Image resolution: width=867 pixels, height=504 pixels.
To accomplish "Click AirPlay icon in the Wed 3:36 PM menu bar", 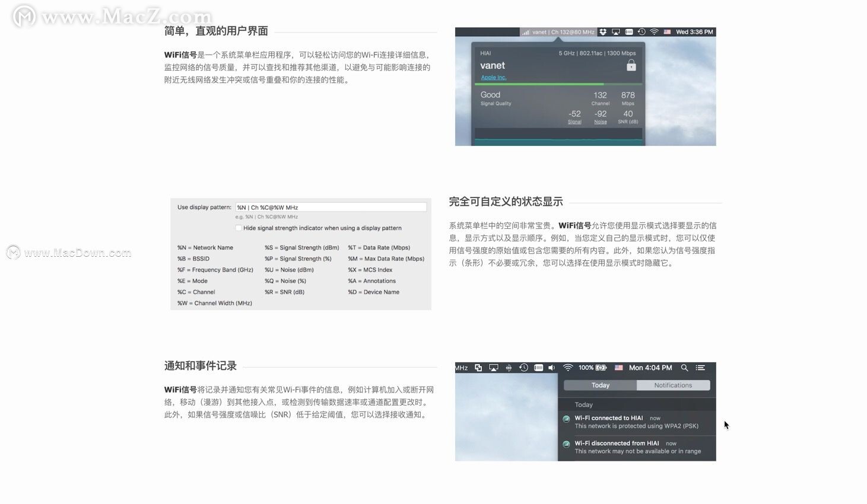I will (x=616, y=32).
